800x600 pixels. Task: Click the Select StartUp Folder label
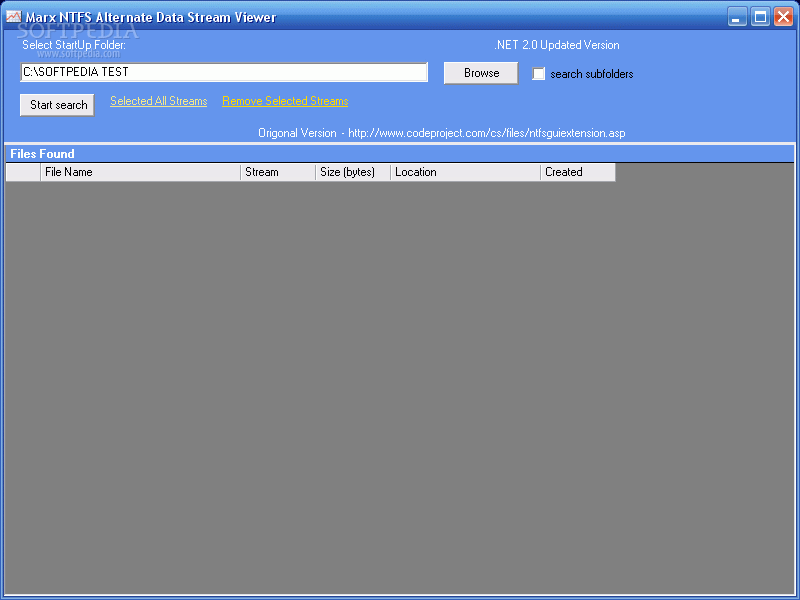[x=74, y=45]
